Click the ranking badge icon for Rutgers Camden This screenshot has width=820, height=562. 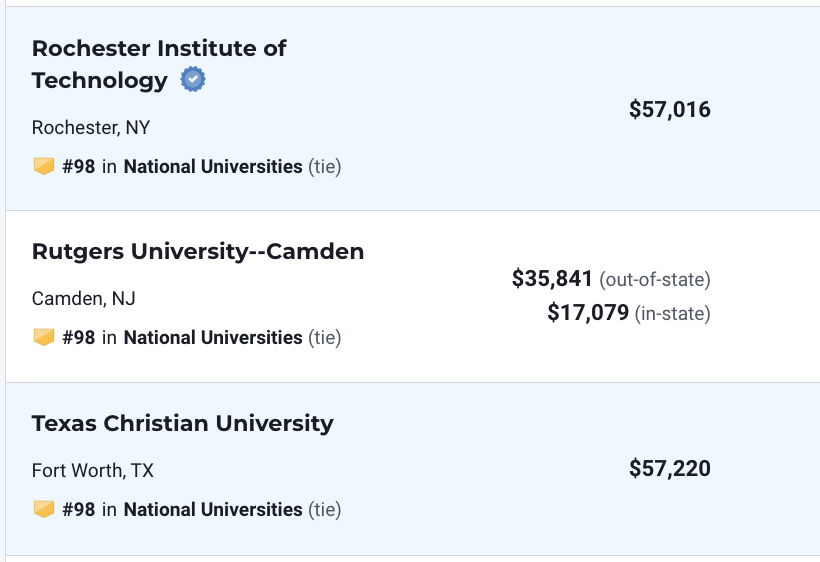(x=44, y=337)
